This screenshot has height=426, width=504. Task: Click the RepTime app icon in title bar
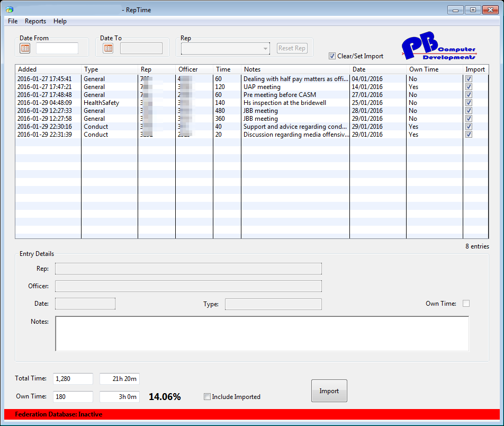[x=10, y=10]
